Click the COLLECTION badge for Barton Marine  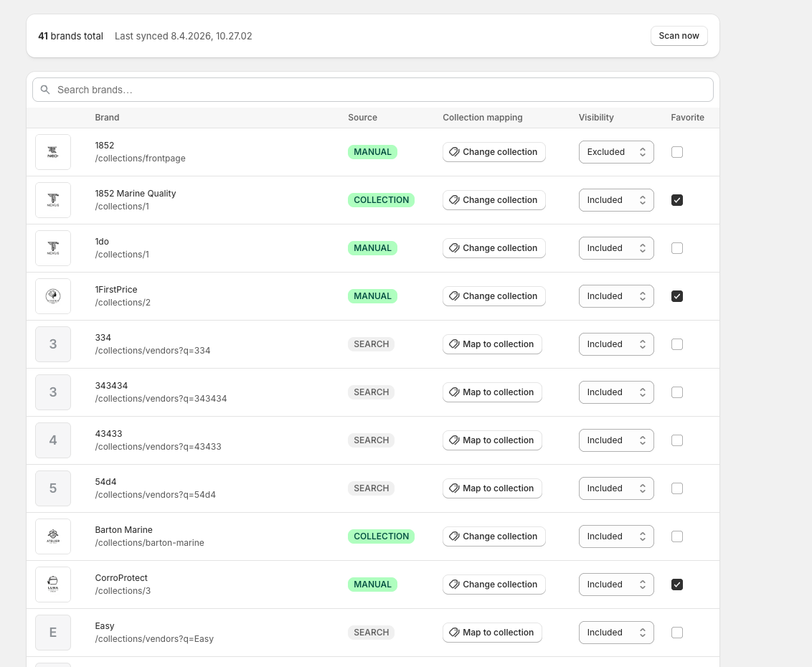coord(381,536)
